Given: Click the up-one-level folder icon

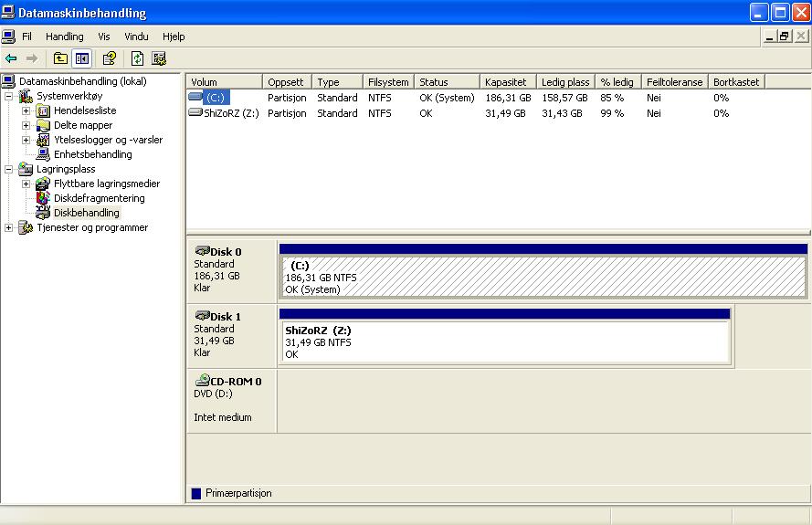Looking at the screenshot, I should pyautogui.click(x=60, y=58).
